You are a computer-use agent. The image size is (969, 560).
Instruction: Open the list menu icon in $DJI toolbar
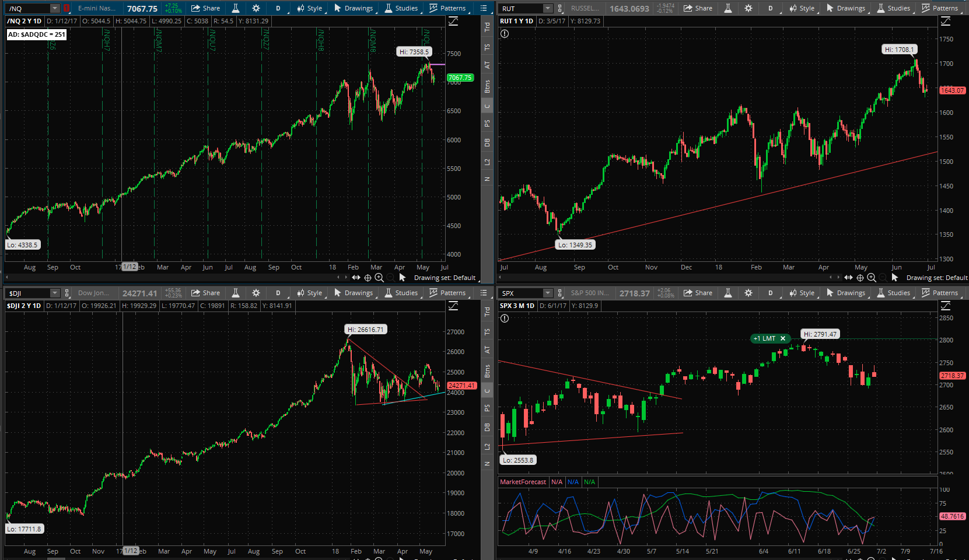(x=484, y=293)
